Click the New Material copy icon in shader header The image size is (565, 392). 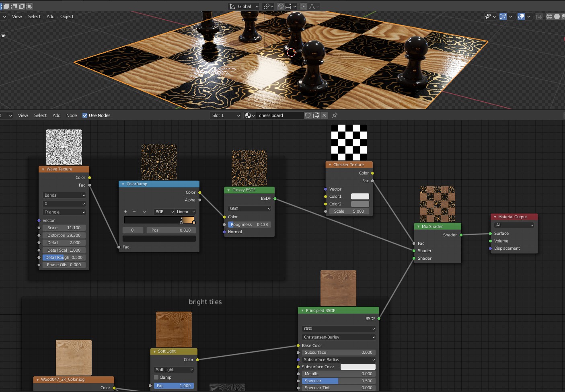316,115
